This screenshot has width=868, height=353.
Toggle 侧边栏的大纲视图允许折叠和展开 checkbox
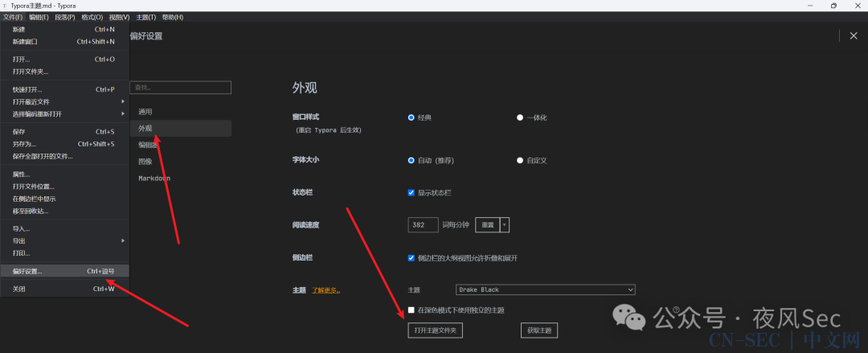click(x=411, y=258)
